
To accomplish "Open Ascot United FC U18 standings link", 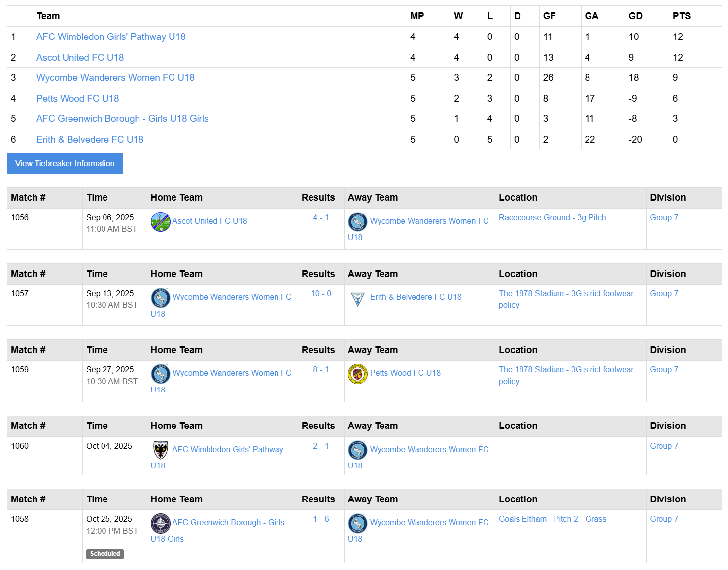I will pos(80,57).
